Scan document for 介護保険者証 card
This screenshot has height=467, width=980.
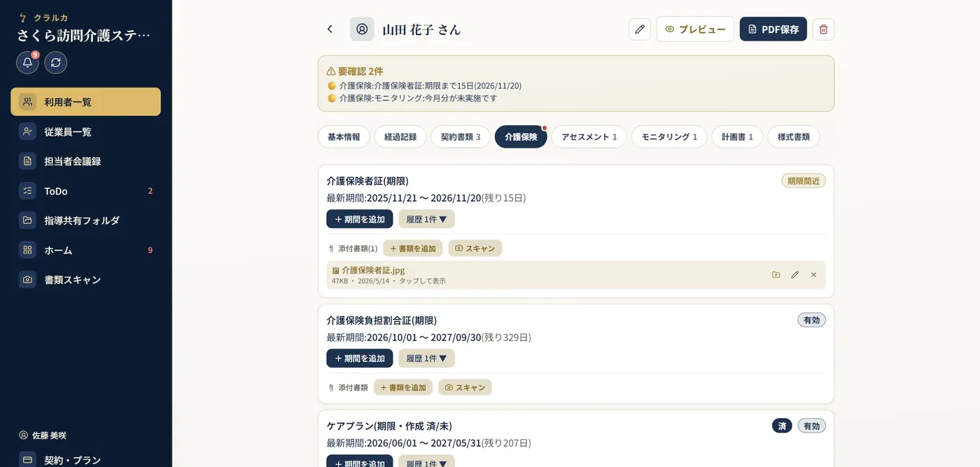click(475, 249)
